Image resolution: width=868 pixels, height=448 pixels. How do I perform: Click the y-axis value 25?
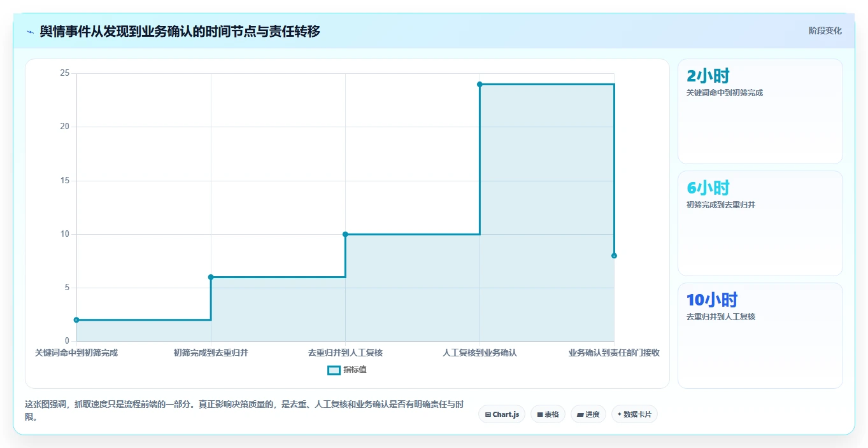(x=64, y=73)
